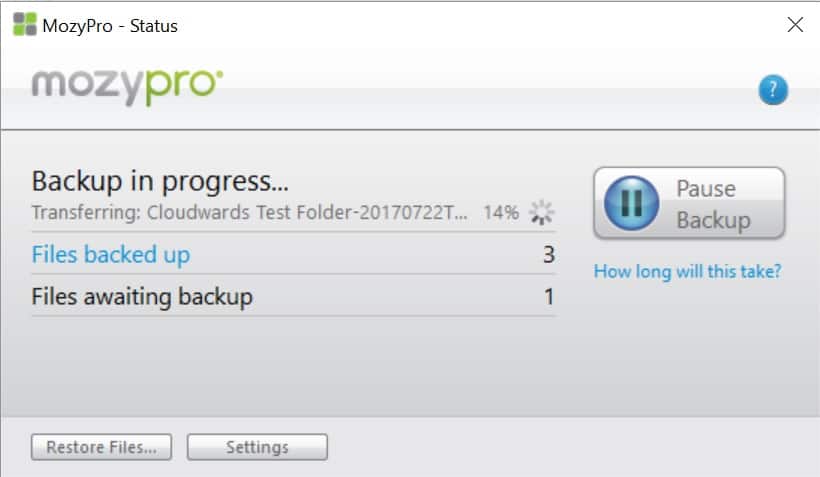Click the registered dot on the mozypro logo
820x477 pixels.
point(219,74)
